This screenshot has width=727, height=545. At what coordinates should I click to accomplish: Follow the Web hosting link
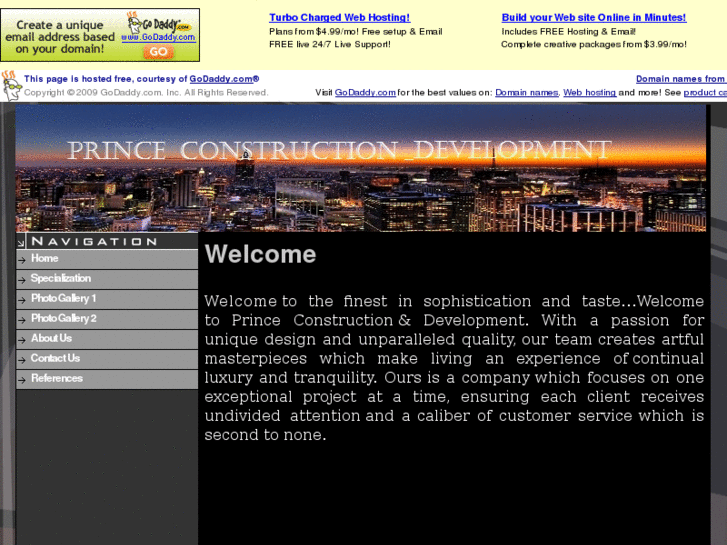pyautogui.click(x=589, y=93)
